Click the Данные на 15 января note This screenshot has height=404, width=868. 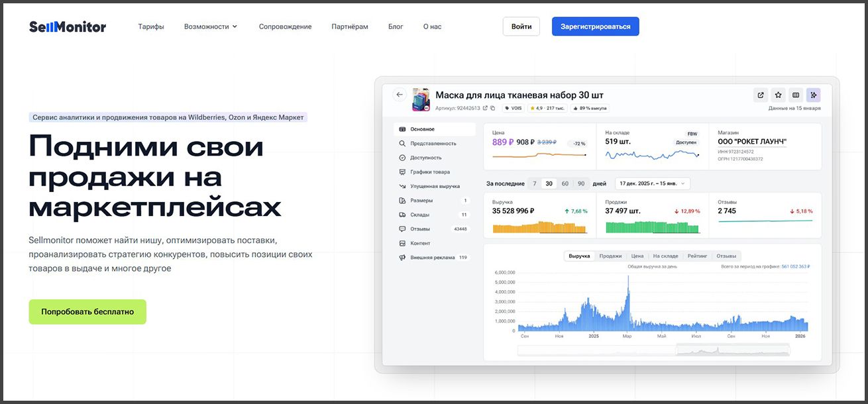(794, 108)
